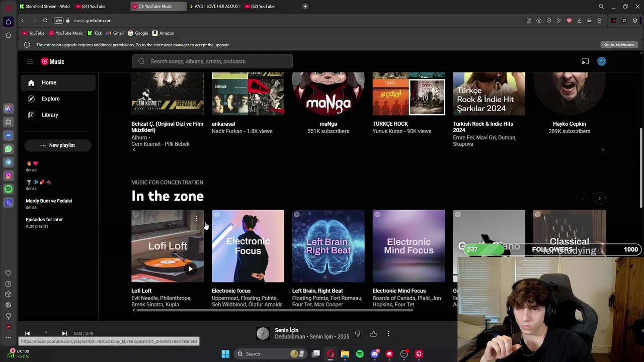Open the downloads icon in toolbar
Image resolution: width=644 pixels, height=362 pixels.
(579, 21)
